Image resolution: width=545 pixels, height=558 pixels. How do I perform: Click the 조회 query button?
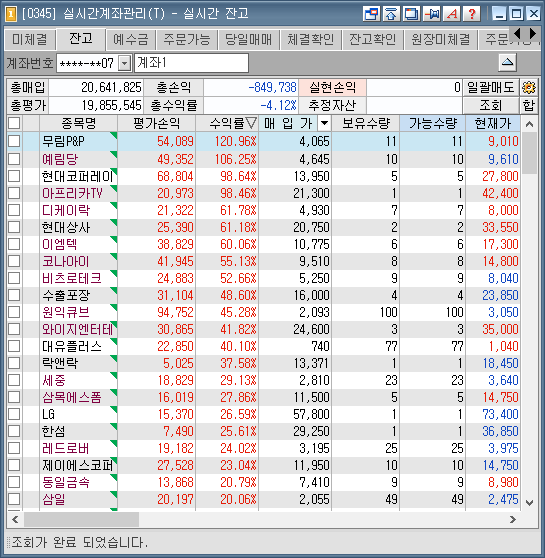click(491, 105)
